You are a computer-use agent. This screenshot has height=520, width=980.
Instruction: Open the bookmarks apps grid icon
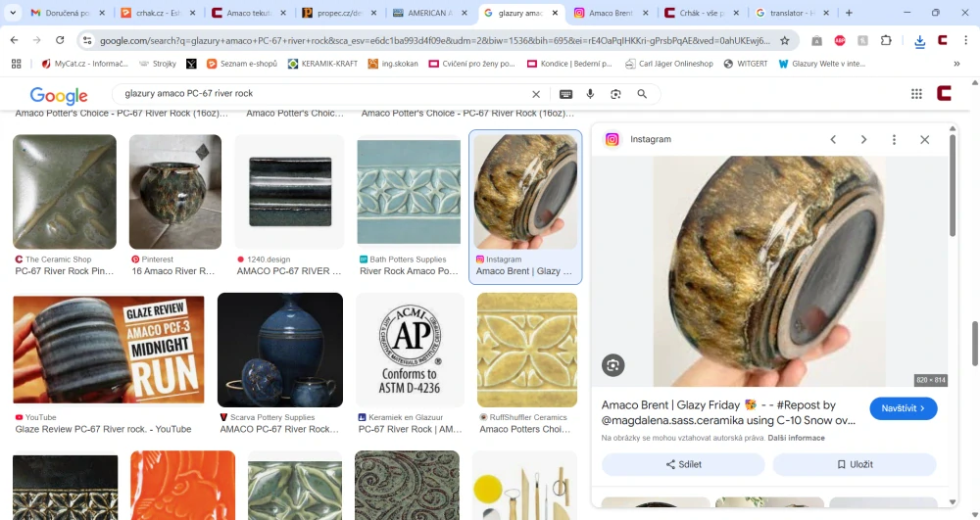click(x=17, y=64)
